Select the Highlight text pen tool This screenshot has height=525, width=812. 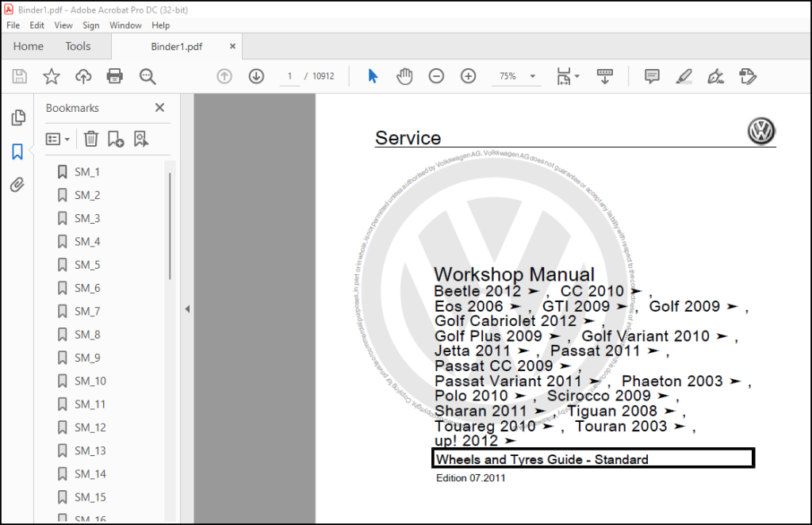684,77
